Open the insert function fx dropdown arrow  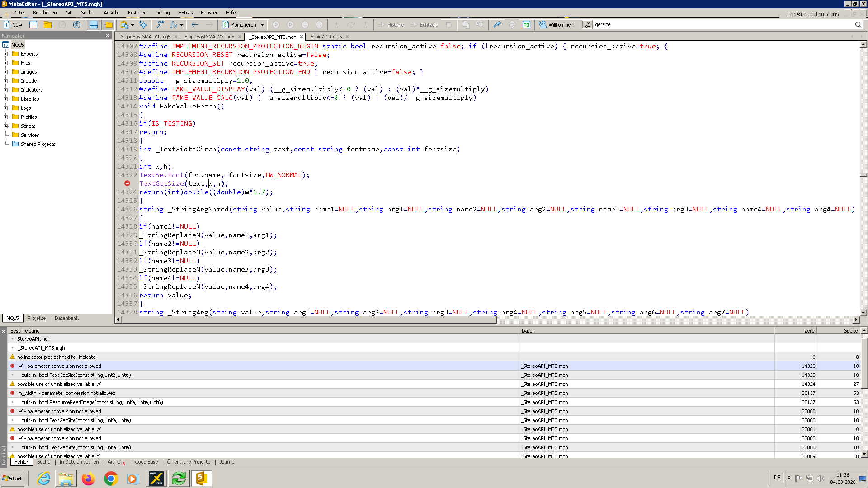coord(182,25)
